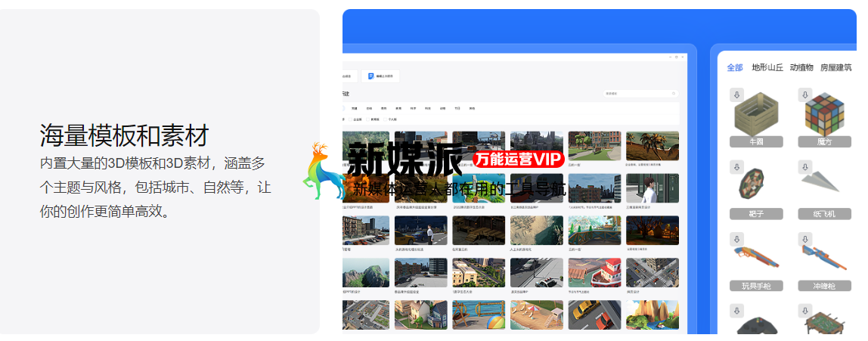Click the 玩具手枪 label button
This screenshot has width=868, height=341.
click(756, 286)
